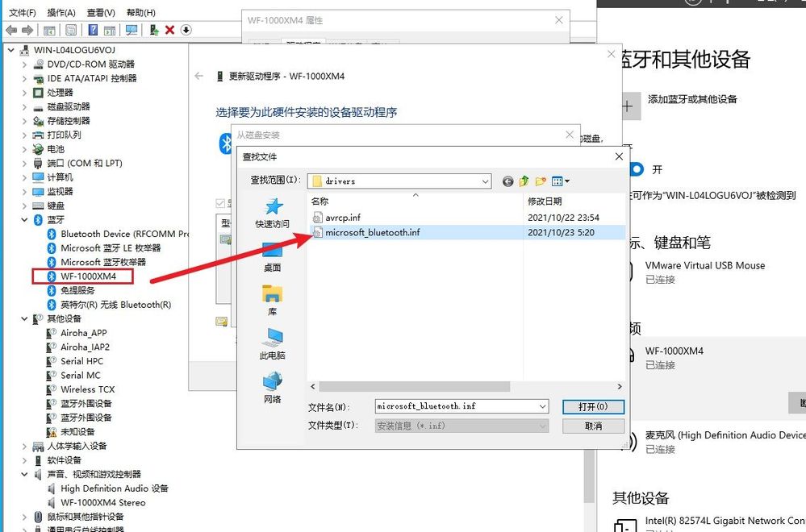This screenshot has width=806, height=532.
Task: Open Desktop (桌面) in the places bar
Action: click(273, 257)
